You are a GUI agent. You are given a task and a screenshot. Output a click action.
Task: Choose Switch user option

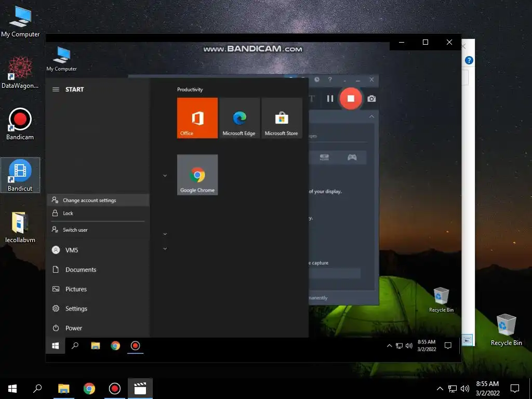pyautogui.click(x=98, y=230)
